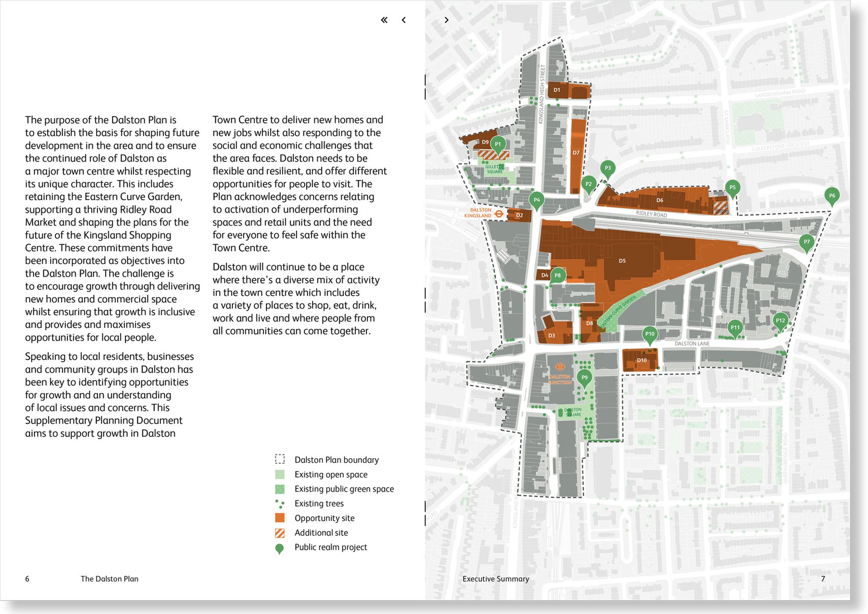Go to first page double-chevron
This screenshot has width=868, height=614.
(x=384, y=20)
